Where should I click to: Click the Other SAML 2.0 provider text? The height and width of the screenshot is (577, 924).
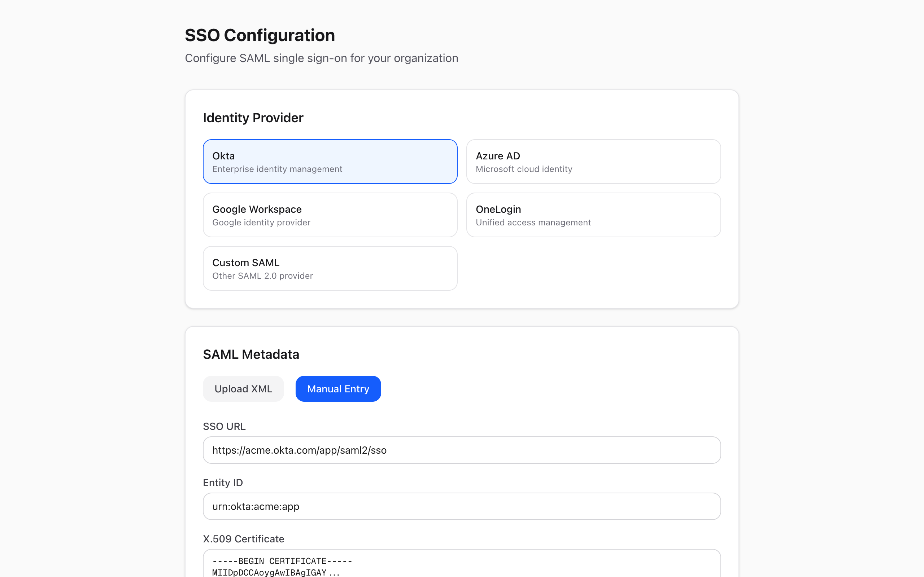[x=262, y=276]
